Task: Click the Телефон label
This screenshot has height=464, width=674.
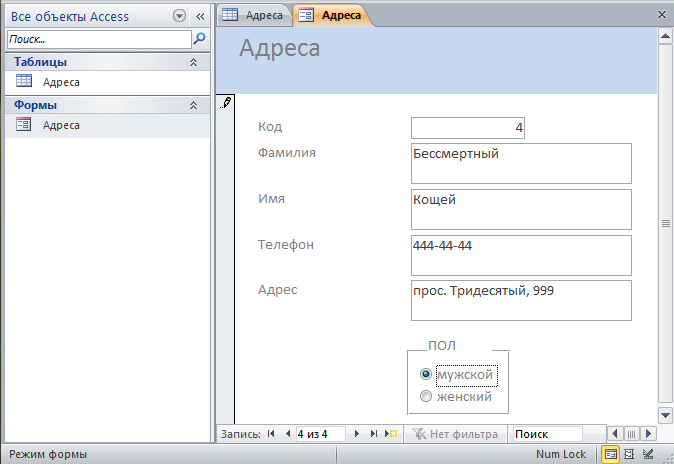Action: click(x=286, y=245)
